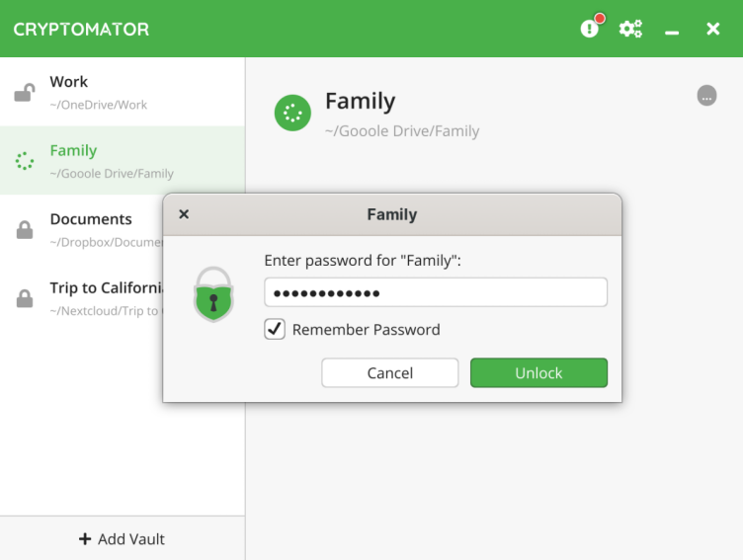The width and height of the screenshot is (743, 560).
Task: Click the Family dialog title bar
Action: click(392, 214)
